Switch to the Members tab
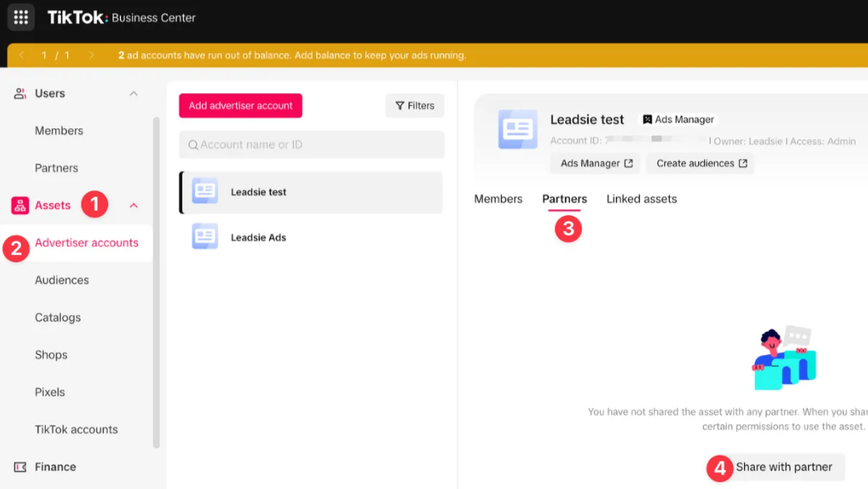The image size is (868, 489). click(x=498, y=199)
